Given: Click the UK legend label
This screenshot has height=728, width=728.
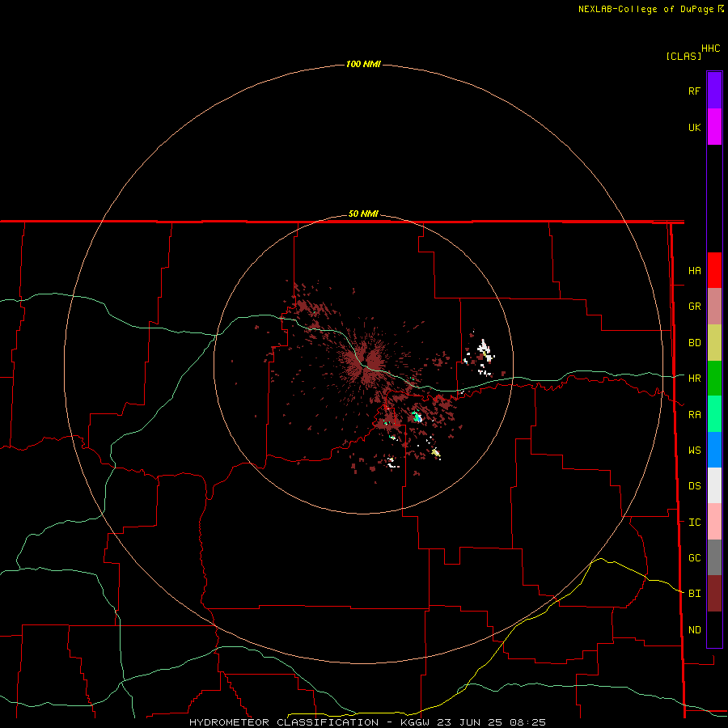Looking at the screenshot, I should coord(694,127).
